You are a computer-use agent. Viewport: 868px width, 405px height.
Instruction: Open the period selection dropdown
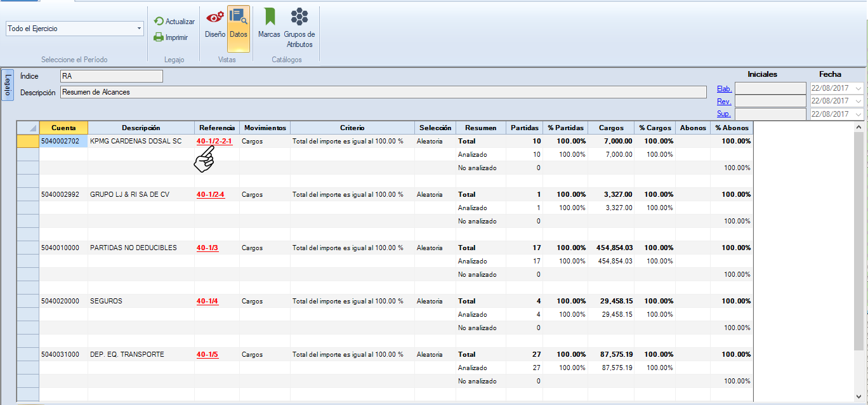(139, 29)
